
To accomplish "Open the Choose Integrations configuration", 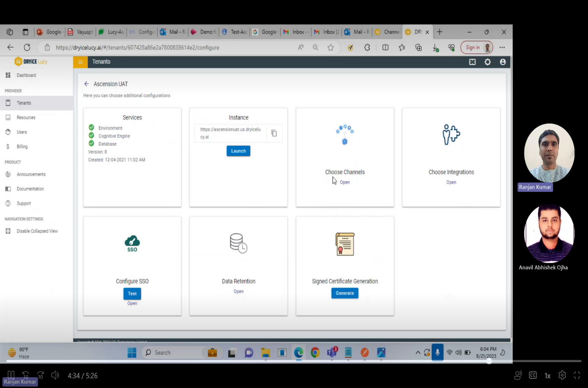I will (451, 182).
